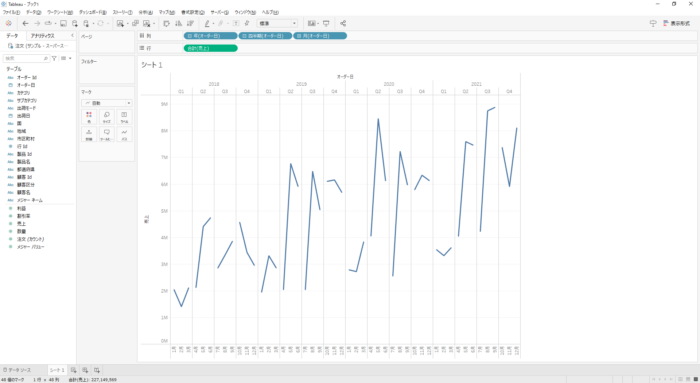Click the シート 1 worksheet title
The height and width of the screenshot is (383, 700).
tap(152, 65)
